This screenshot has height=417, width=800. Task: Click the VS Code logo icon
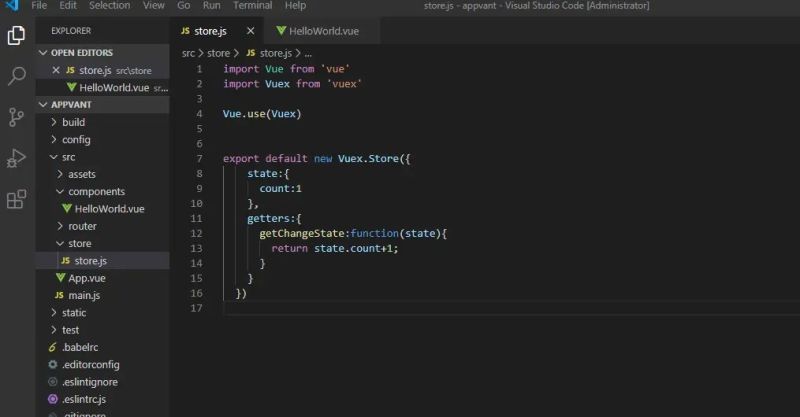click(x=11, y=6)
